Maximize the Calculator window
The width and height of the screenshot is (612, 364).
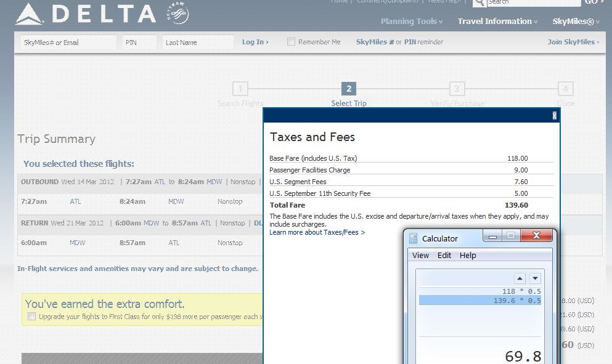tap(510, 236)
